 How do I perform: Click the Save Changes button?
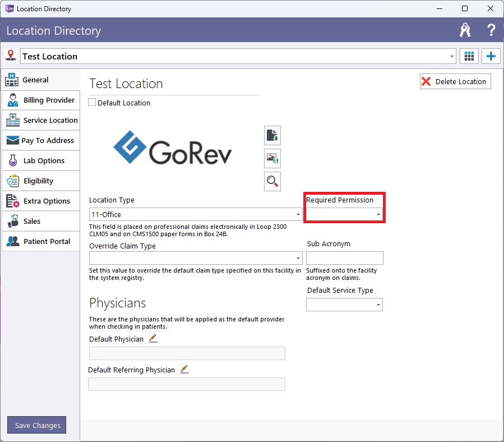click(x=36, y=425)
